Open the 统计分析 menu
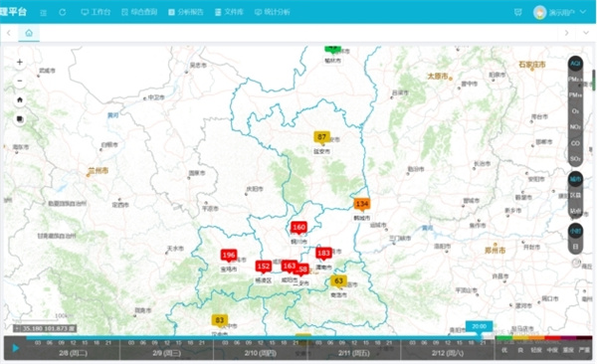The image size is (597, 364). (273, 12)
